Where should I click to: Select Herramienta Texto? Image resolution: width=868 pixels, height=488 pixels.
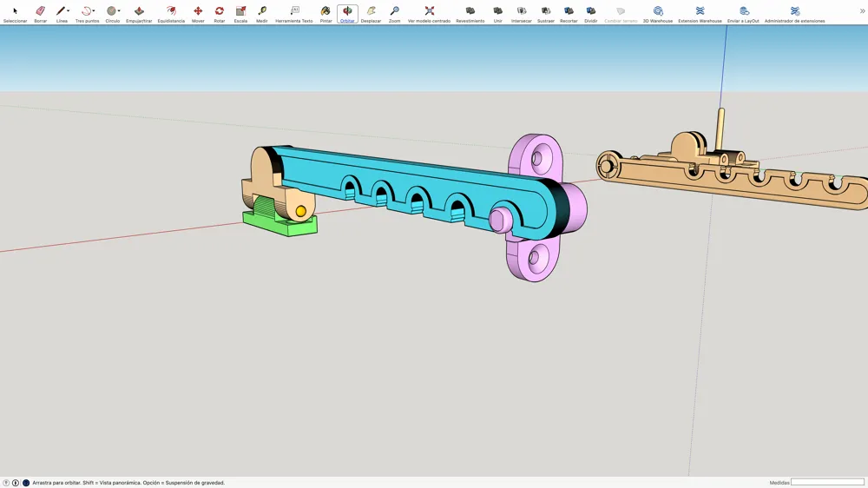(x=294, y=13)
